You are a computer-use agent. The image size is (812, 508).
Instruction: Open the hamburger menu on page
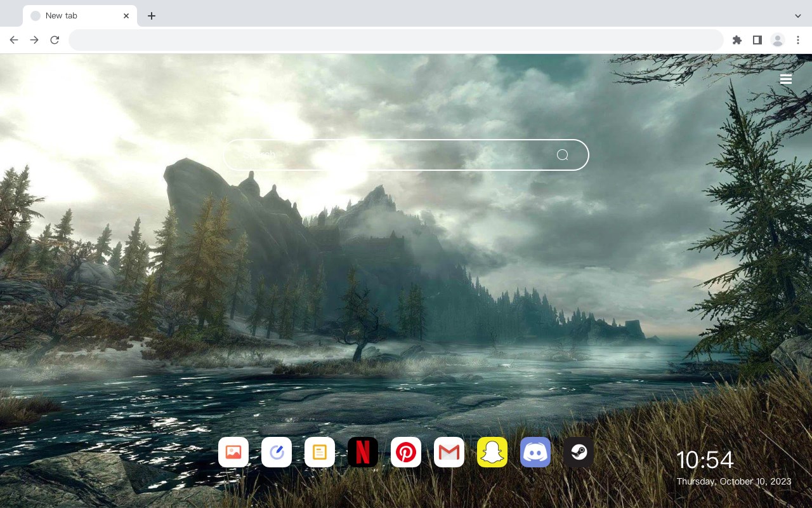[786, 79]
